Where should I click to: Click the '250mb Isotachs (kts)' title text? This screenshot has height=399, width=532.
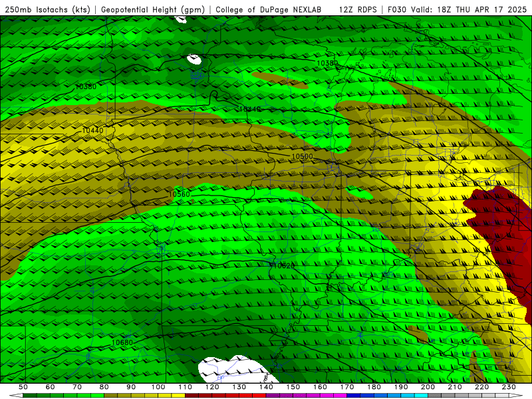coord(47,9)
